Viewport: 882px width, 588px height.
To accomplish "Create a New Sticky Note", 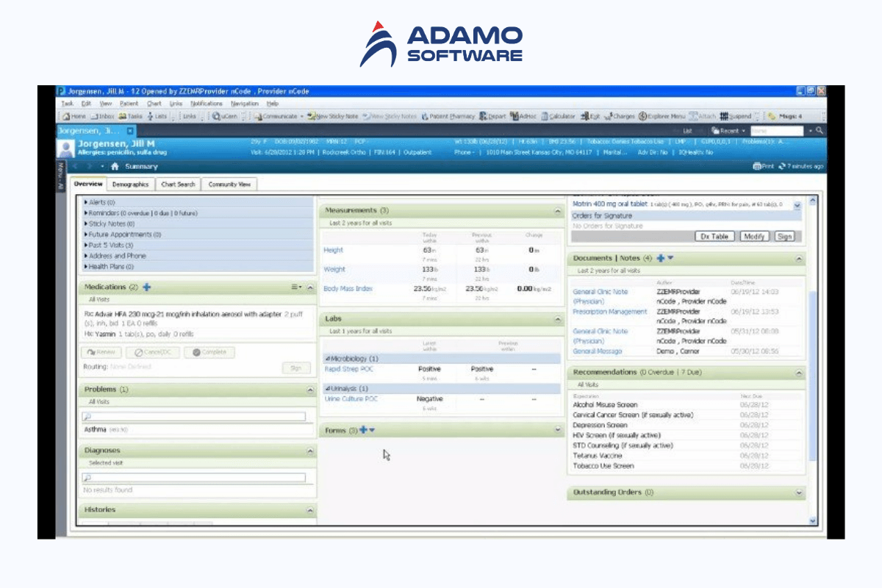I will tap(333, 116).
